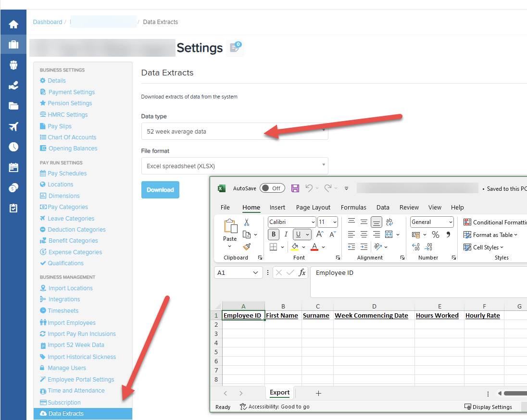
Task: Open the Page Layout ribbon tab
Action: pos(313,208)
